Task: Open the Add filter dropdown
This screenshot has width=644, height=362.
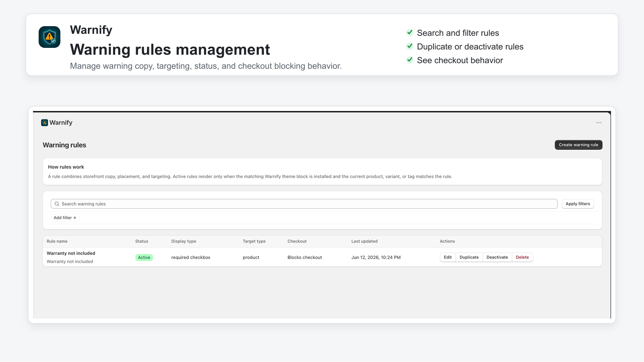Action: pyautogui.click(x=65, y=218)
